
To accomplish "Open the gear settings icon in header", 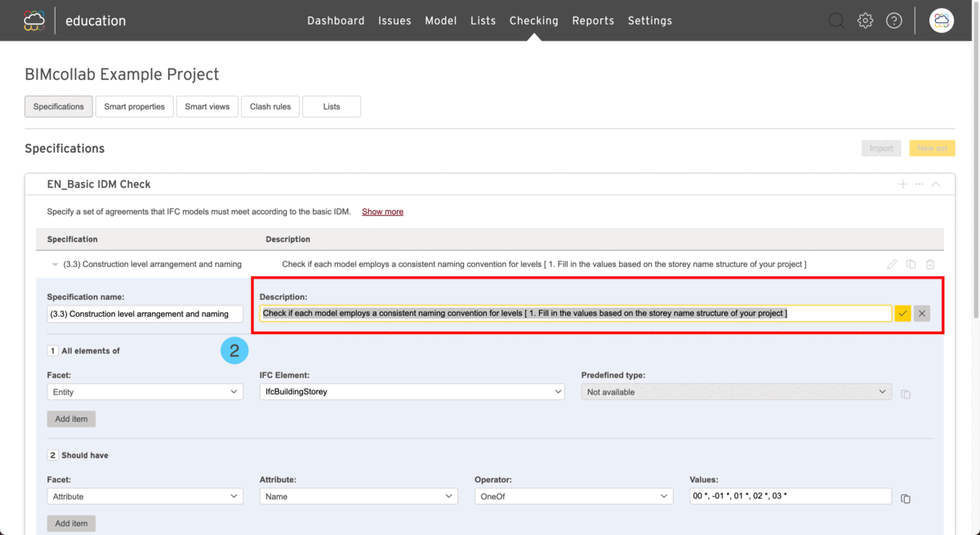I will click(866, 20).
